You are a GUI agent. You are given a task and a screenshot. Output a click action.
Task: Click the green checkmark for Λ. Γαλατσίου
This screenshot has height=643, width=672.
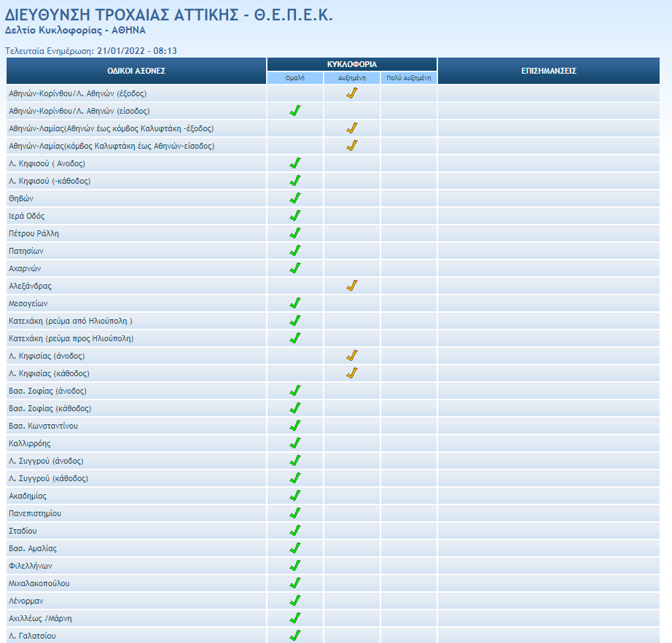tap(295, 636)
